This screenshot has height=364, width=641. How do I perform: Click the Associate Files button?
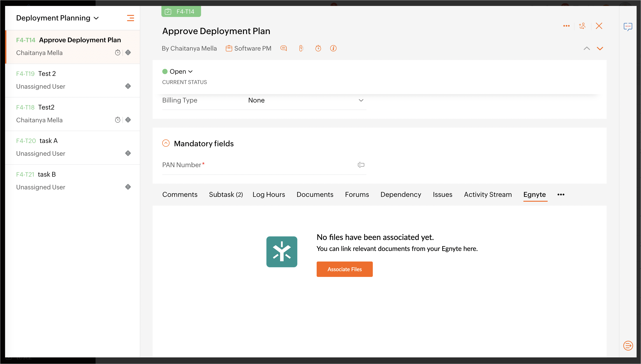pyautogui.click(x=344, y=269)
